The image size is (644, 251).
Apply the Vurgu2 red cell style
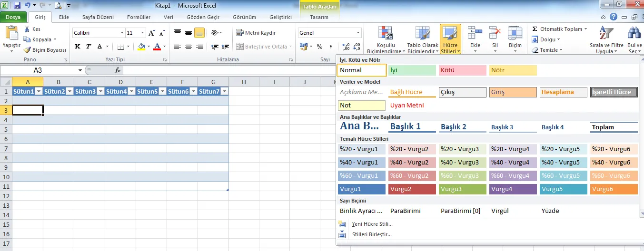[412, 189]
